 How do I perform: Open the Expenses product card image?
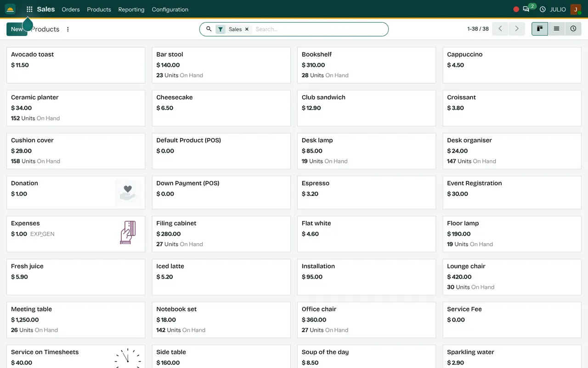(x=128, y=232)
